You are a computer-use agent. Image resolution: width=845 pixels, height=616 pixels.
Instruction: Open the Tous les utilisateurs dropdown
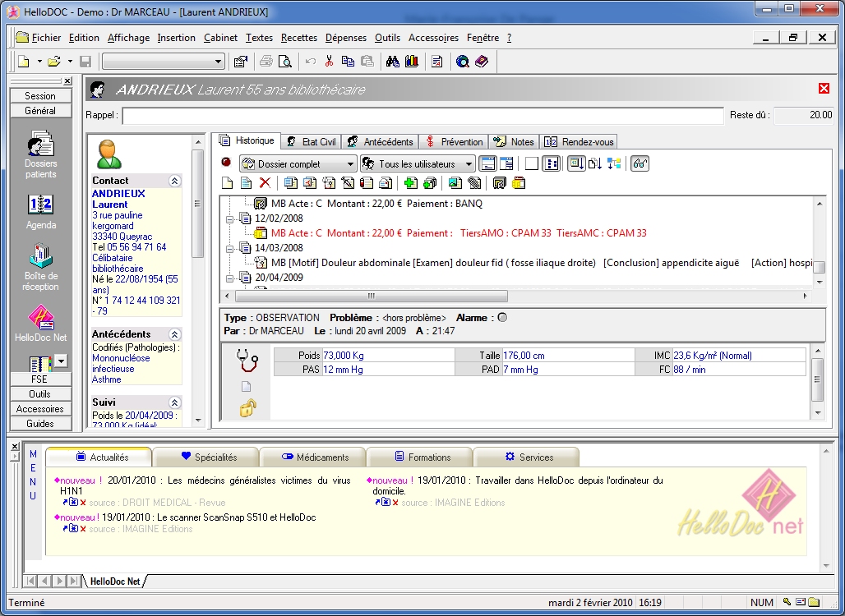point(418,163)
